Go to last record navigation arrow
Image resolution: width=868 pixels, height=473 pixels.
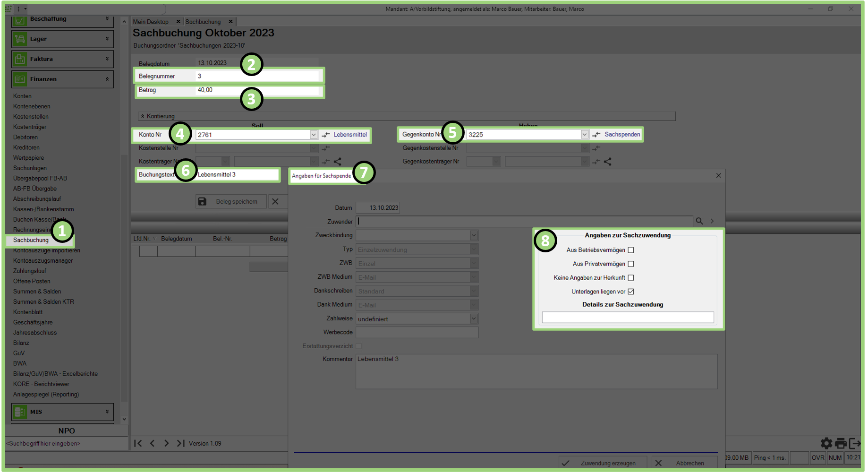180,443
